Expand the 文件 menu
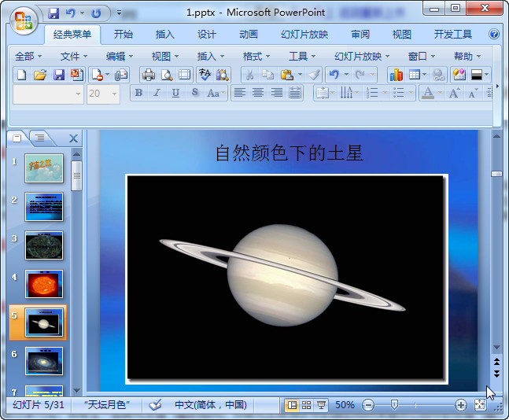The width and height of the screenshot is (509, 420). [x=74, y=57]
